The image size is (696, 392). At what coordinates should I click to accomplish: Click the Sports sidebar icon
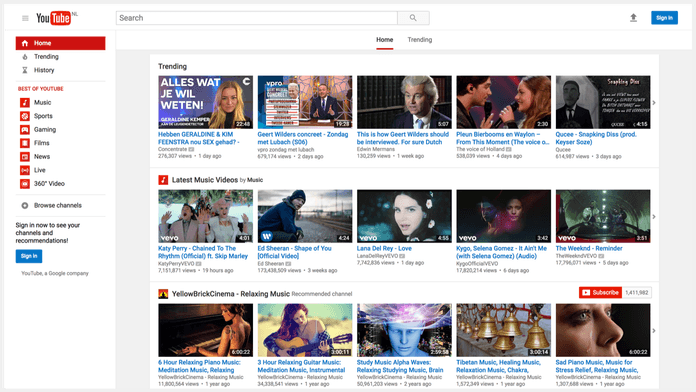coord(25,116)
